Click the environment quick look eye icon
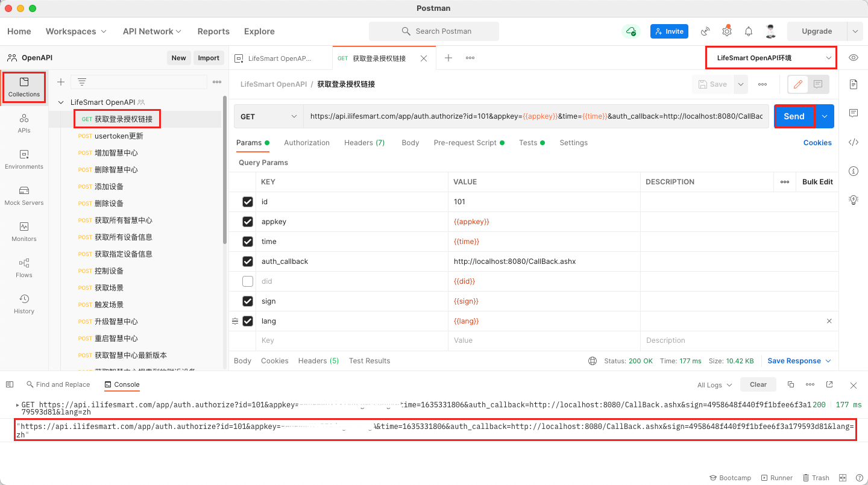The width and height of the screenshot is (868, 485). [x=854, y=58]
